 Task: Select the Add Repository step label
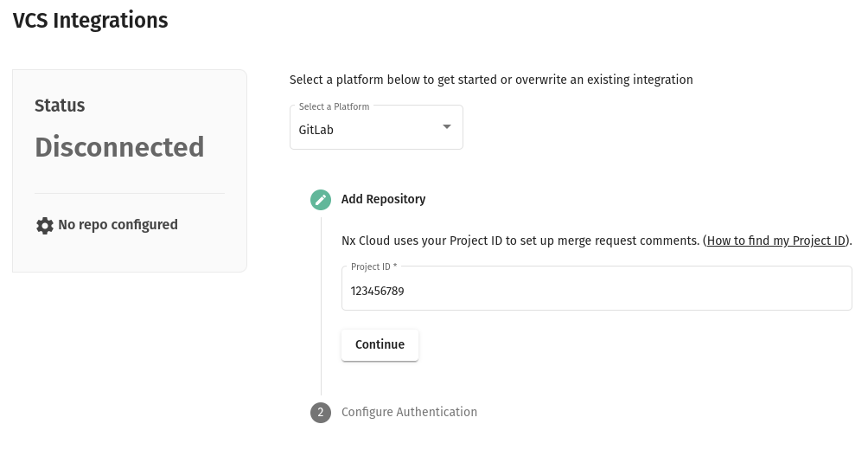click(x=383, y=199)
